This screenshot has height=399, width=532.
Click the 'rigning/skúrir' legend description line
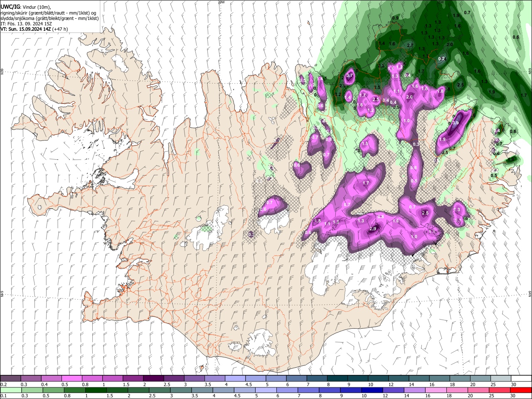tap(49, 13)
